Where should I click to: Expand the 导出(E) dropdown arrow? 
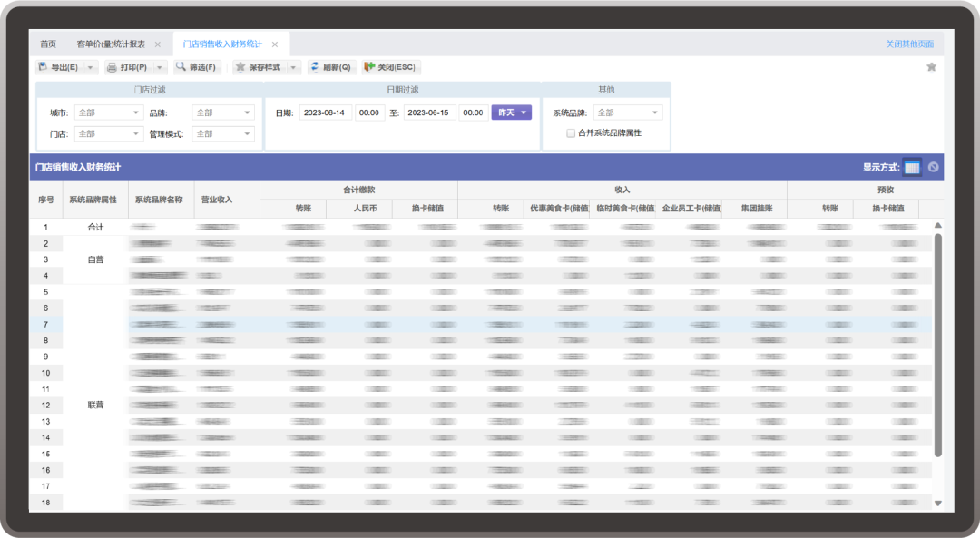coord(91,67)
